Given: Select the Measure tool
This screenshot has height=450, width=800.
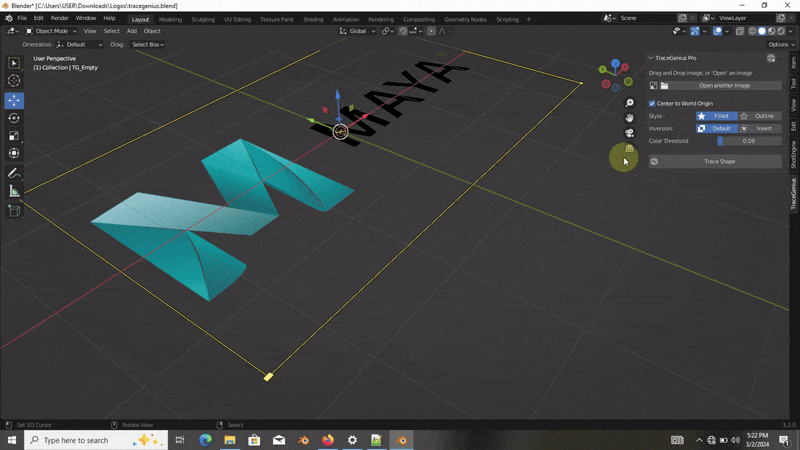Looking at the screenshot, I should click(x=14, y=191).
